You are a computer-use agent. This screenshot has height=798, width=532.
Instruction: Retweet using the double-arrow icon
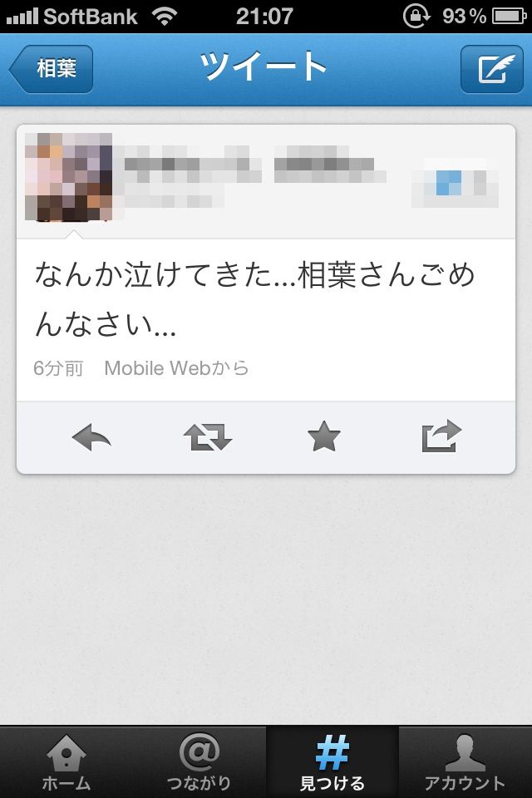pyautogui.click(x=208, y=437)
